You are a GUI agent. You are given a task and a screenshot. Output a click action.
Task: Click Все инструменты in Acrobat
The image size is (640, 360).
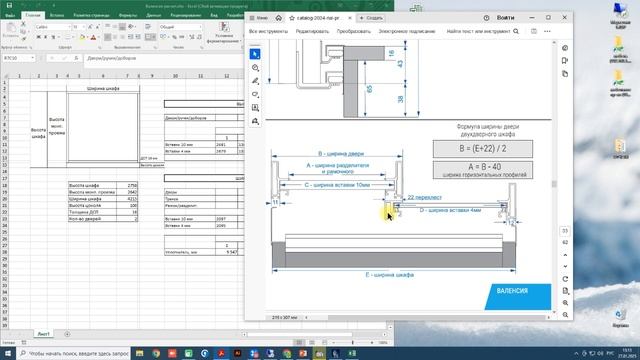click(x=269, y=31)
